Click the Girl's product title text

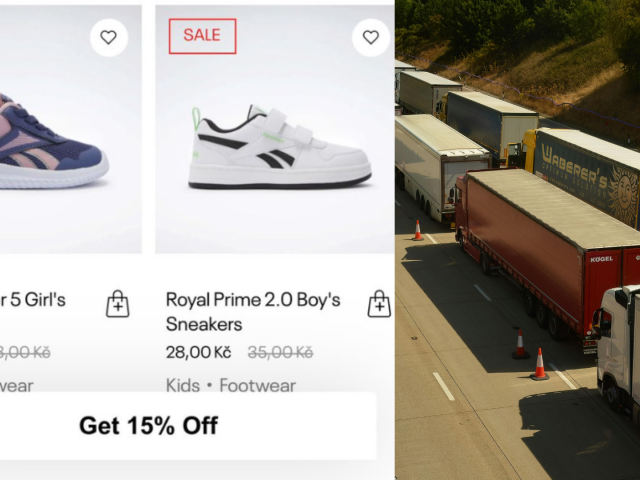tap(33, 300)
